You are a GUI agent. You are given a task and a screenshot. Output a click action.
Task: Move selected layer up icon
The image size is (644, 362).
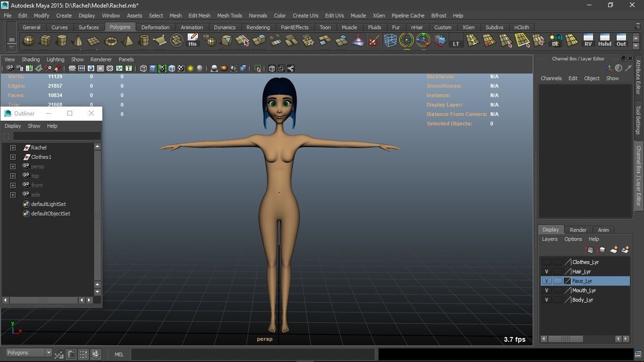click(590, 250)
